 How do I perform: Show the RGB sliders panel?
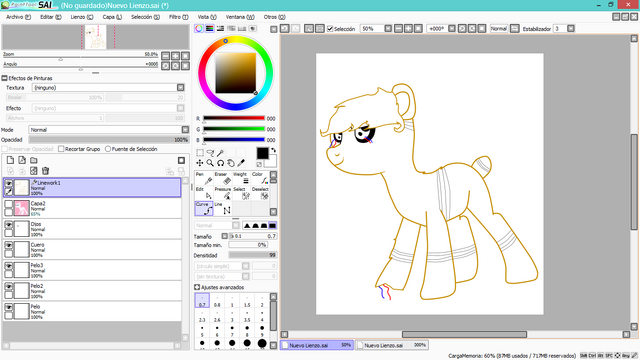point(209,29)
